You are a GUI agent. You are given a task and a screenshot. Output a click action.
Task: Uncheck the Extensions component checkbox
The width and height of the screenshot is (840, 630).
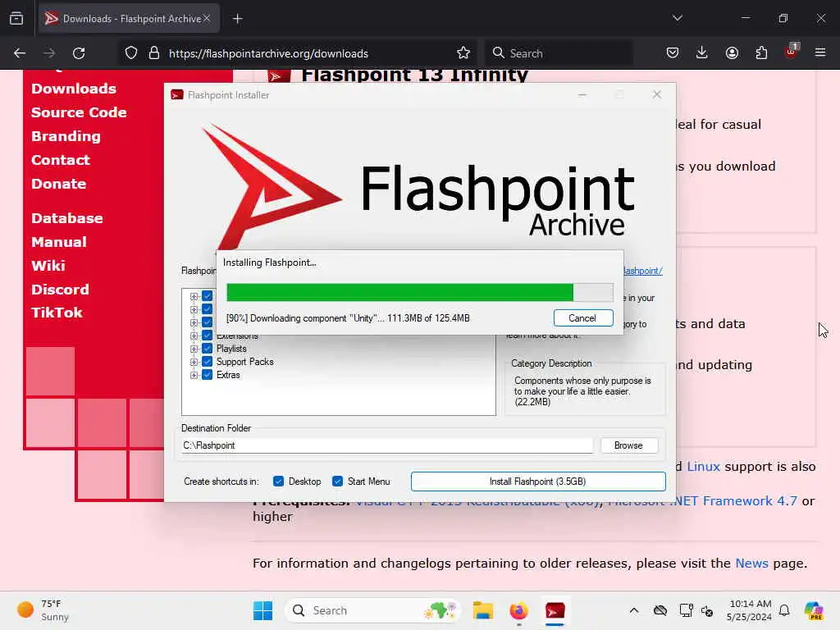[x=208, y=336]
